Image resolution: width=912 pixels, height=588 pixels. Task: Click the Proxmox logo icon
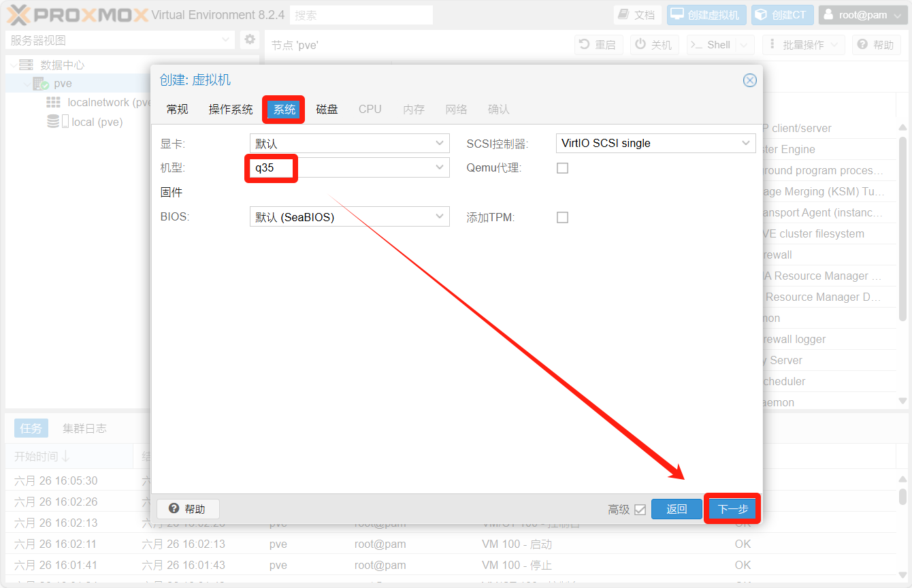(18, 15)
